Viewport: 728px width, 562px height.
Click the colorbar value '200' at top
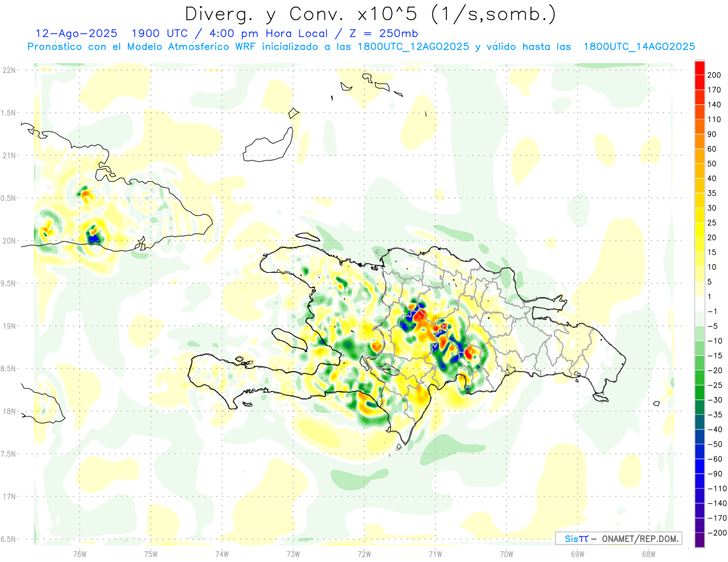coord(714,75)
